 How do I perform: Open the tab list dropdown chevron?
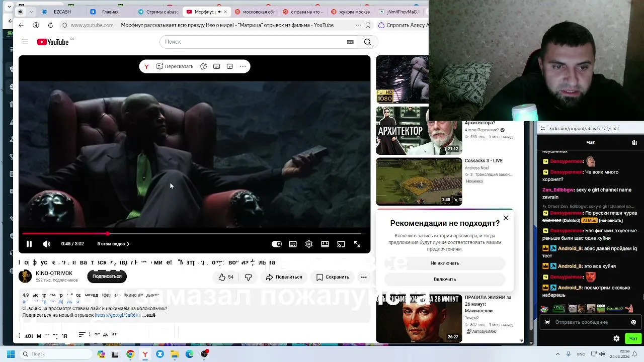[31, 12]
